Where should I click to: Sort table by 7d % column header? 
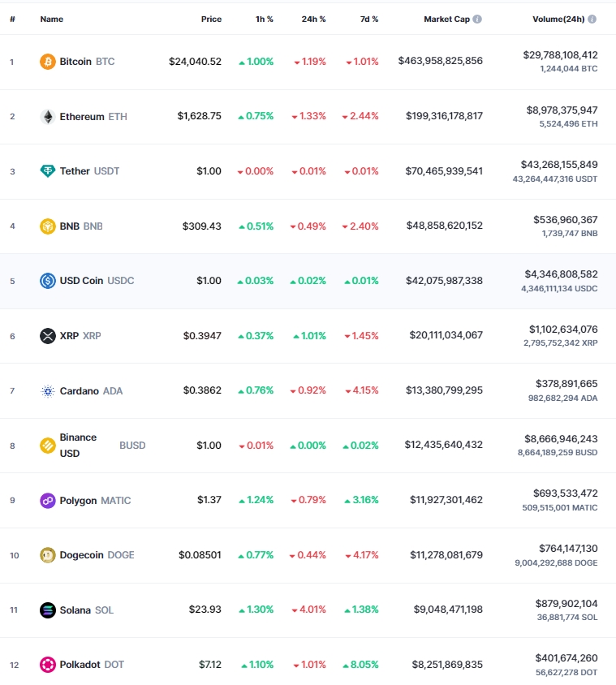point(369,19)
